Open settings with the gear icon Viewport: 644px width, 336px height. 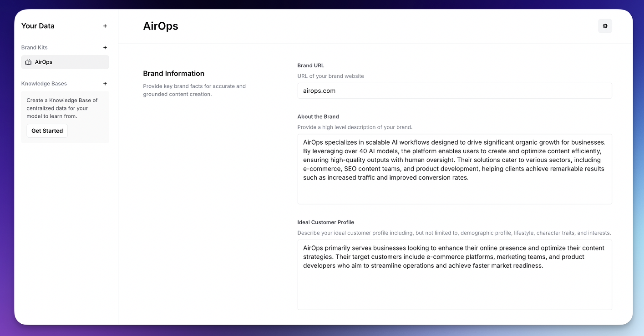click(605, 26)
